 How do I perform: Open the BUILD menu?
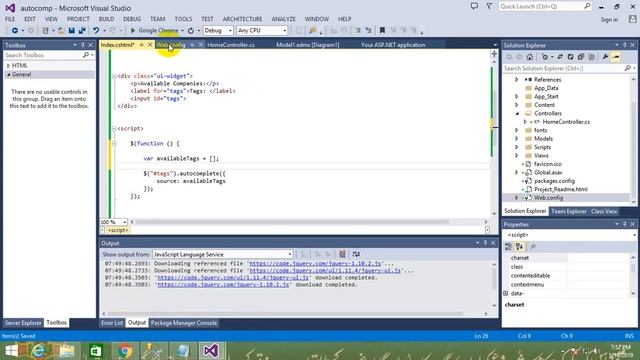[106, 19]
